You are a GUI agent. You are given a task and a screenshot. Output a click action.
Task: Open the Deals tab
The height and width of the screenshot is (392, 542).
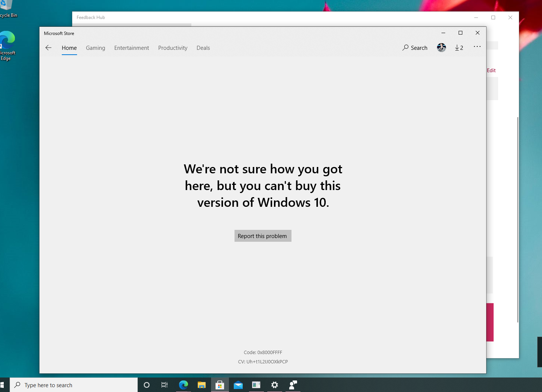coord(203,48)
